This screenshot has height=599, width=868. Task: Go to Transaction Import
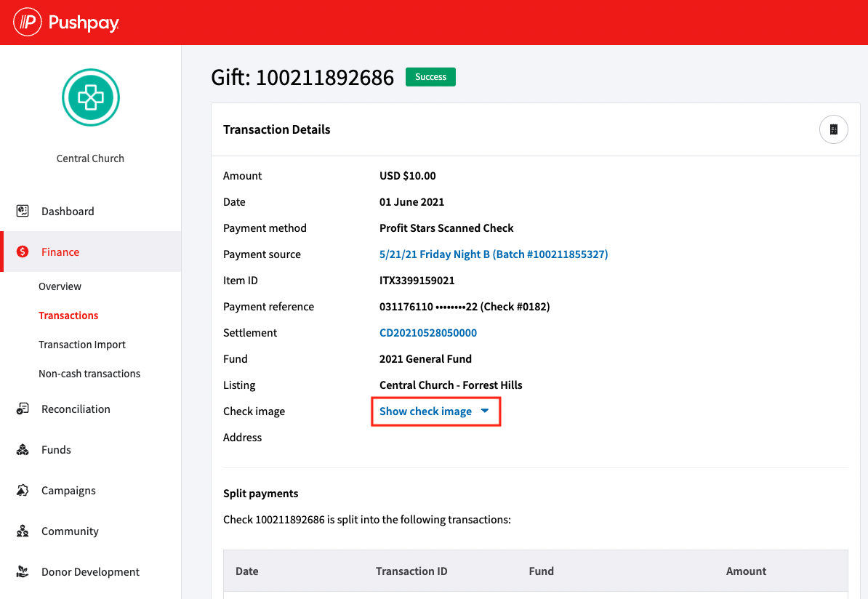[82, 345]
